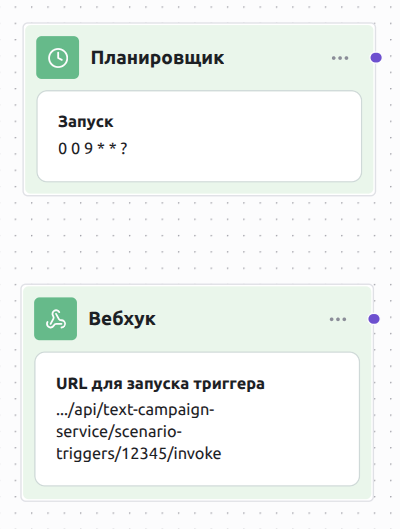Click the Планировщик clock icon
The height and width of the screenshot is (529, 400).
58,58
